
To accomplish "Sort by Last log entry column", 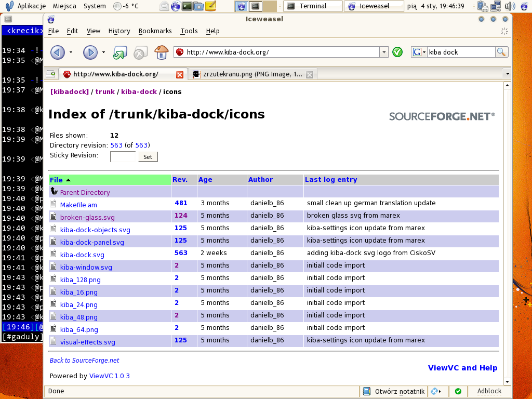I will coord(331,179).
